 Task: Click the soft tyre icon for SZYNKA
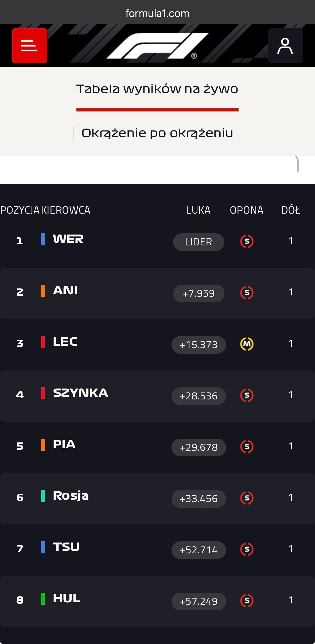(x=247, y=395)
